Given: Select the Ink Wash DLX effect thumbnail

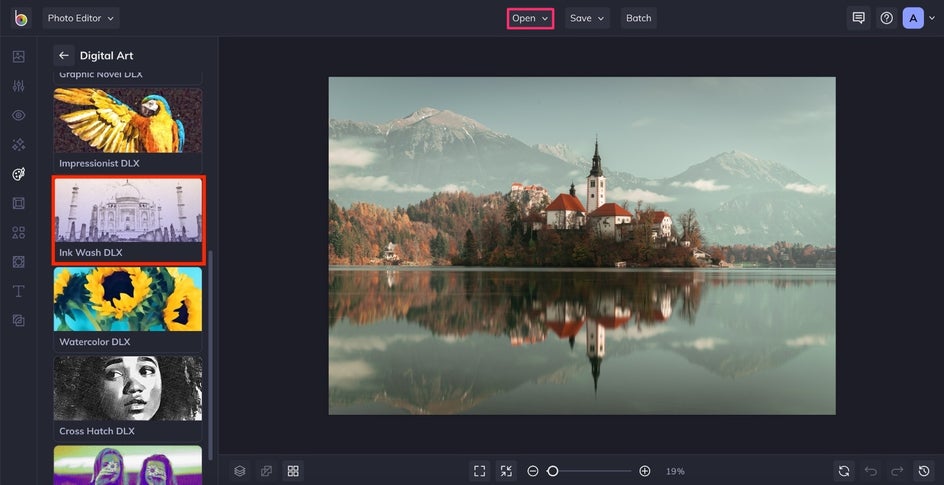Looking at the screenshot, I should click(x=128, y=220).
